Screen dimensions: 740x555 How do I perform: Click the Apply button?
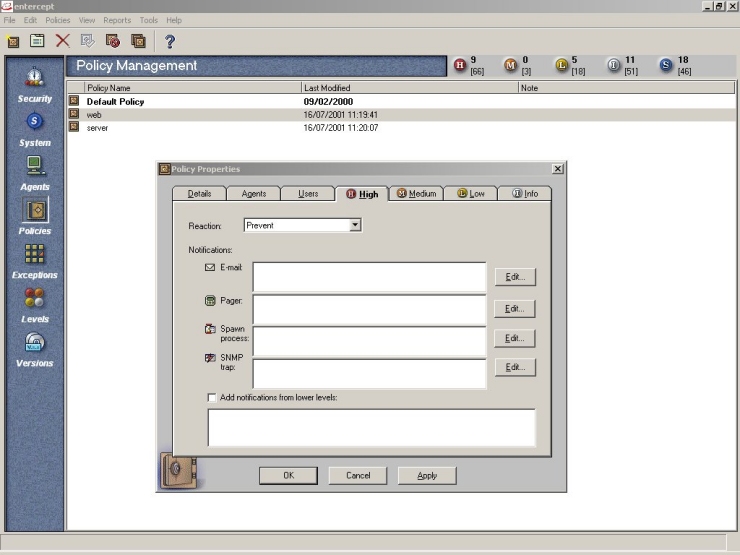(427, 475)
